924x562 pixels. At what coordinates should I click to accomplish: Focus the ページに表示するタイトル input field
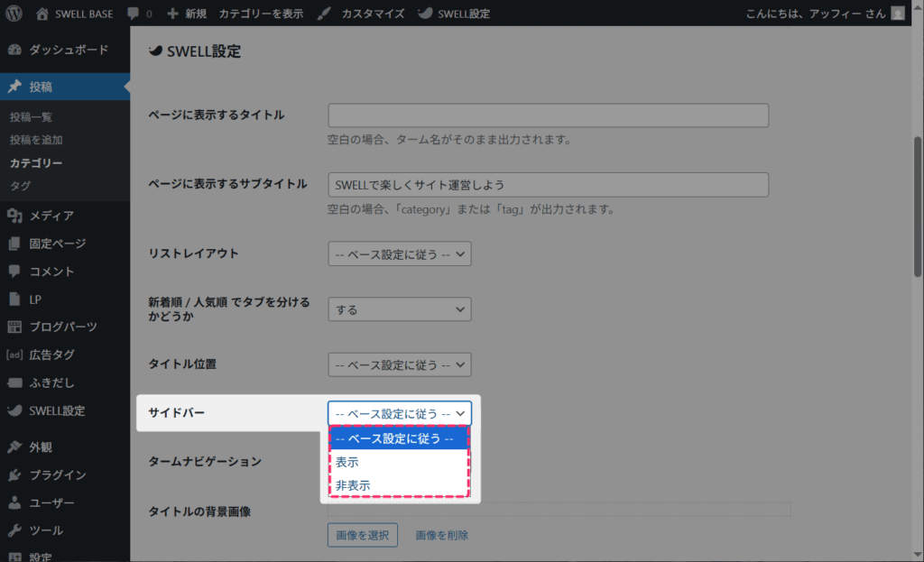(x=548, y=115)
